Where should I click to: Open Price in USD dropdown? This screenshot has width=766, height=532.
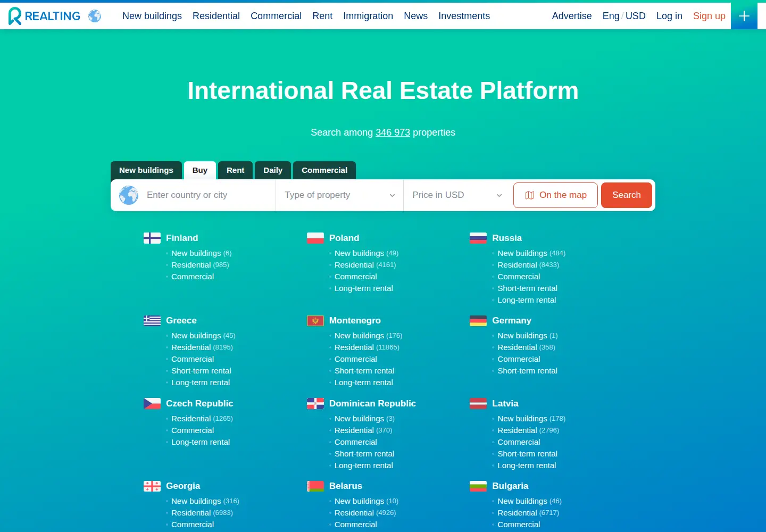(x=456, y=195)
